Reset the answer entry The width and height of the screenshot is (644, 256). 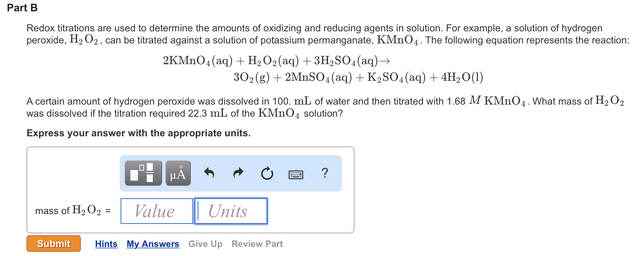pos(267,173)
